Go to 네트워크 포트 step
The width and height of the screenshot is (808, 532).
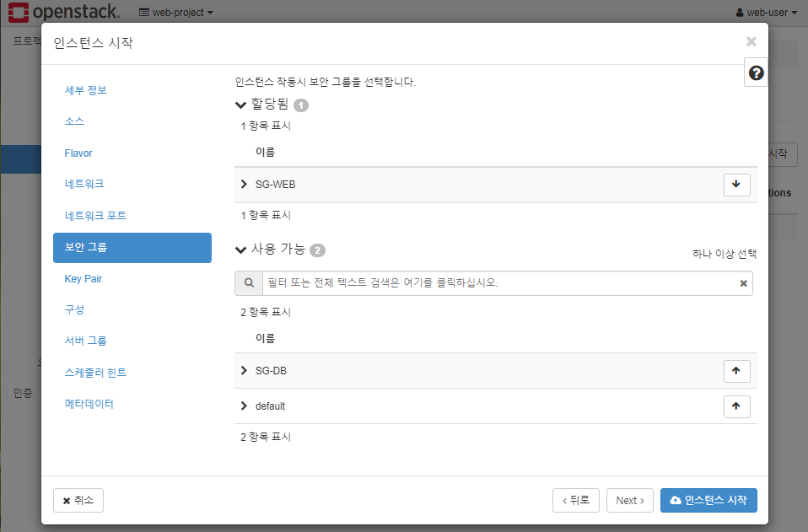95,215
